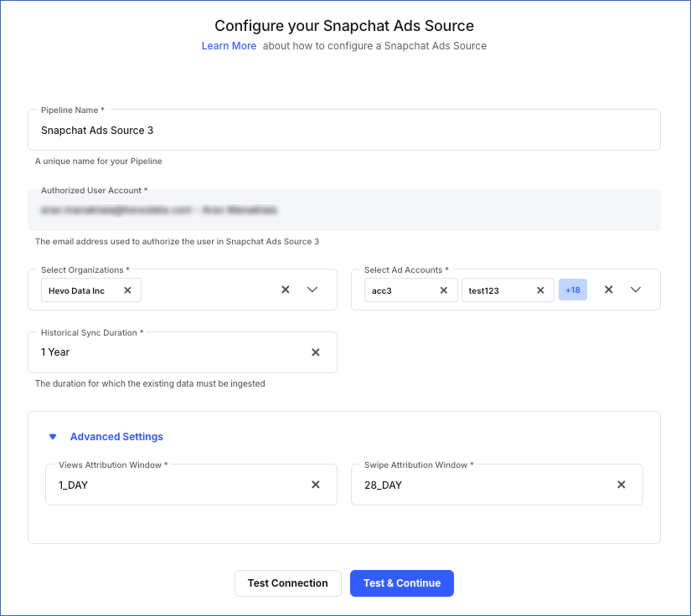
Task: Clear all selected ad accounts
Action: 609,290
